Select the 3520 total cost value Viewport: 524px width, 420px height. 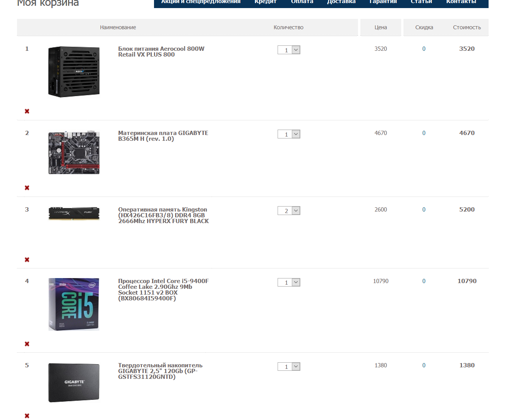pyautogui.click(x=467, y=49)
